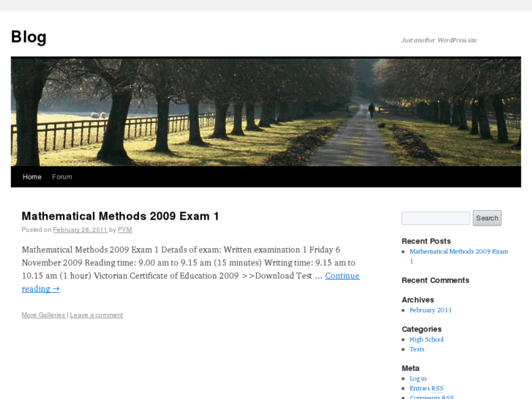Select the Categories heading

coord(422,329)
